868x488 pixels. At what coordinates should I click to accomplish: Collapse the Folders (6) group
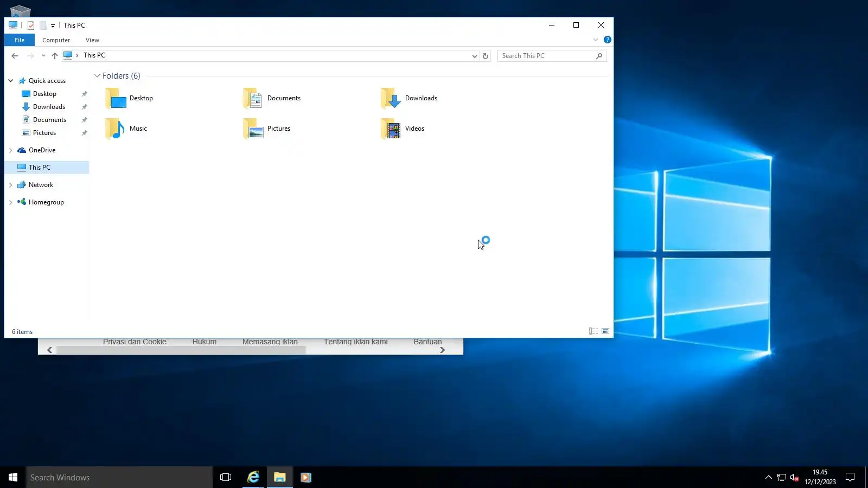(x=97, y=76)
